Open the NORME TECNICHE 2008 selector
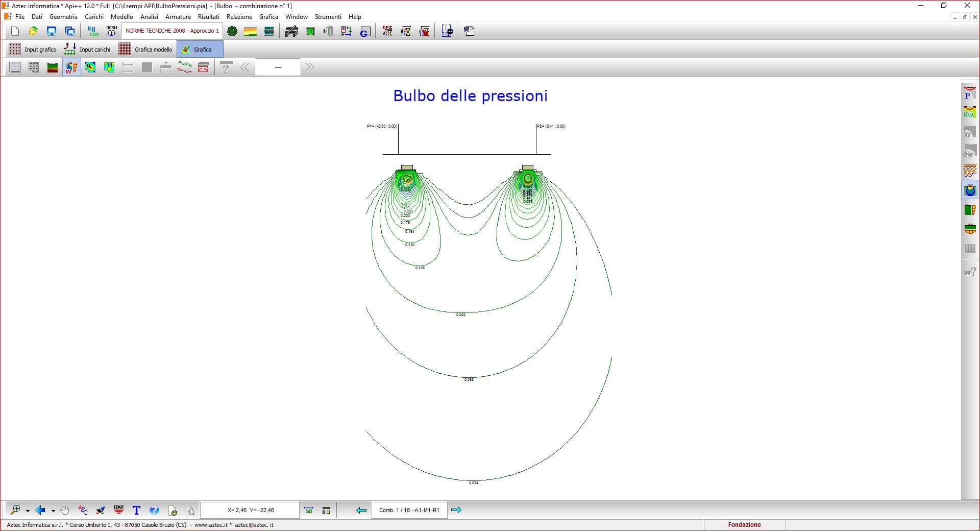 [x=172, y=31]
